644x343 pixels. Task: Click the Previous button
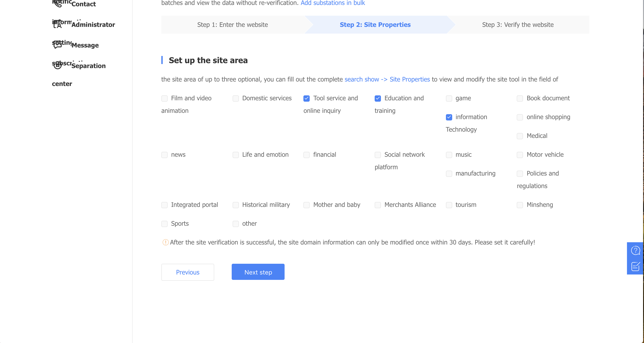click(188, 272)
